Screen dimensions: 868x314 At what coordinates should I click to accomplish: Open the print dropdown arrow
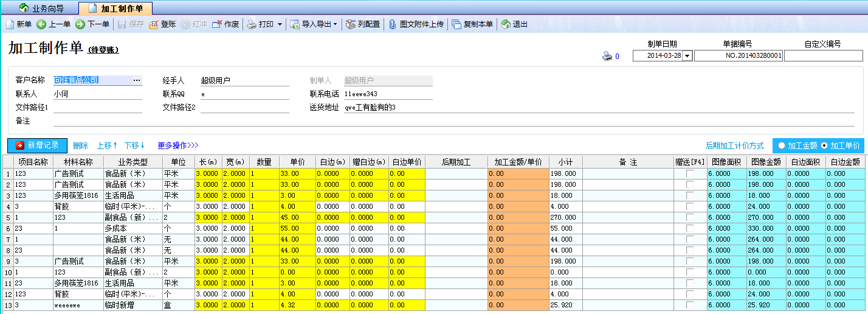(x=280, y=24)
